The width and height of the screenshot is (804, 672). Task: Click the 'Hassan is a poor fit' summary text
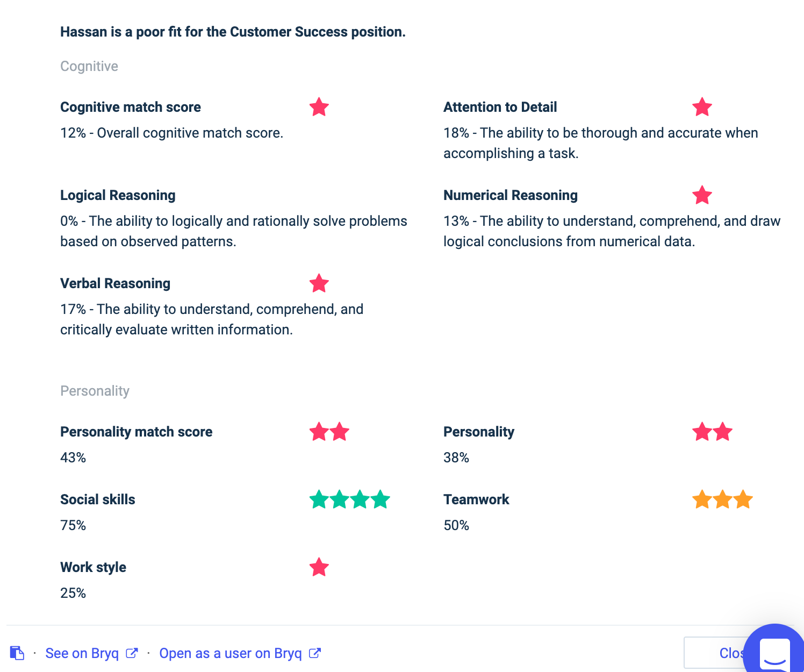pos(233,32)
